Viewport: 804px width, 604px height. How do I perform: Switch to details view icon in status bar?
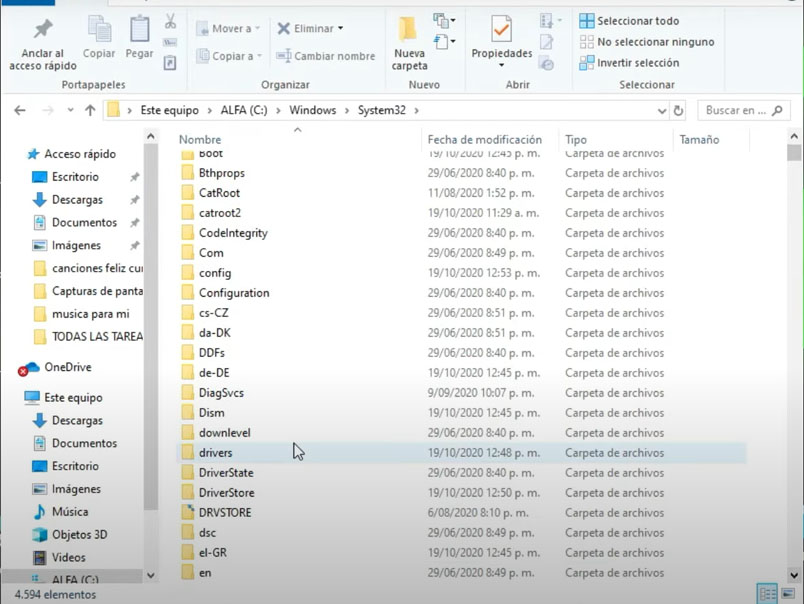[x=768, y=594]
